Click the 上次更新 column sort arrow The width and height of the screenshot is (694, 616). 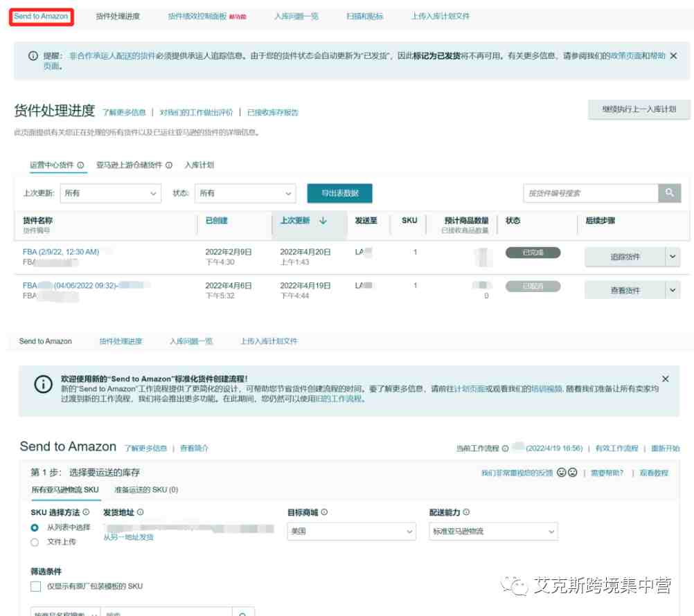point(323,220)
